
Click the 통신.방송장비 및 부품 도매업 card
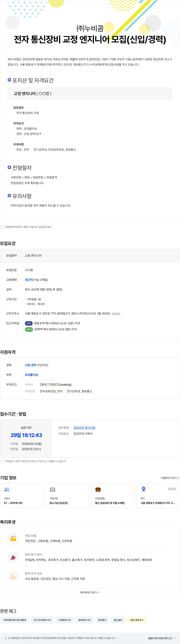[113, 496]
